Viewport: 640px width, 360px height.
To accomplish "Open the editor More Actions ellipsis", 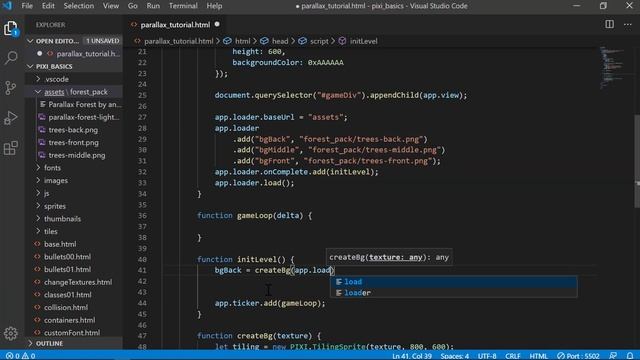I will 628,24.
